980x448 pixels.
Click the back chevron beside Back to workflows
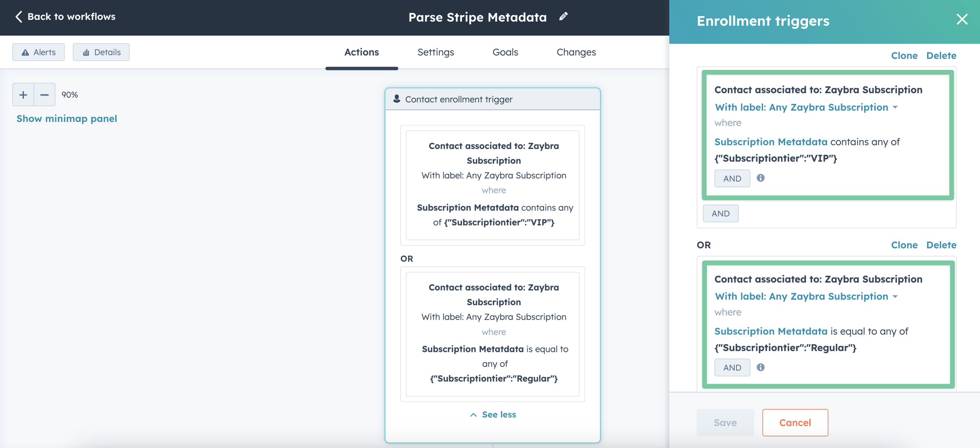(18, 16)
